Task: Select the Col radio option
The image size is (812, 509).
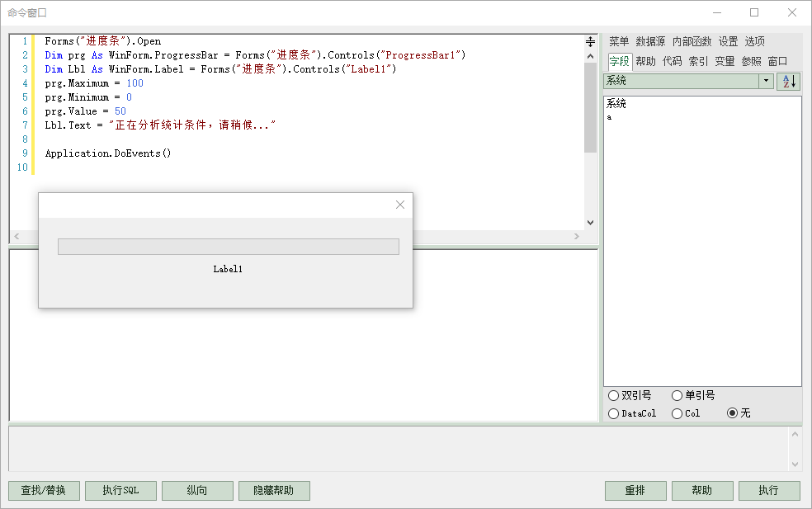Action: tap(686, 413)
